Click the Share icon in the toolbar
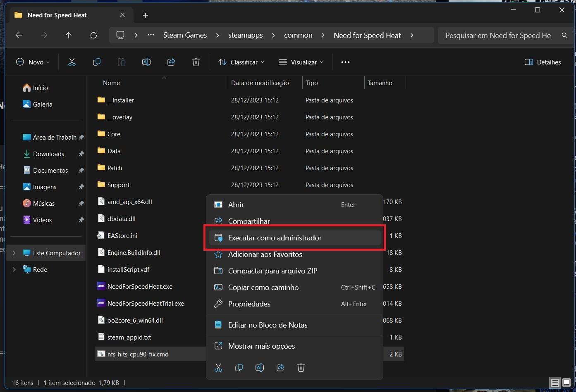Screen dimensions: 576x392 tap(171, 62)
